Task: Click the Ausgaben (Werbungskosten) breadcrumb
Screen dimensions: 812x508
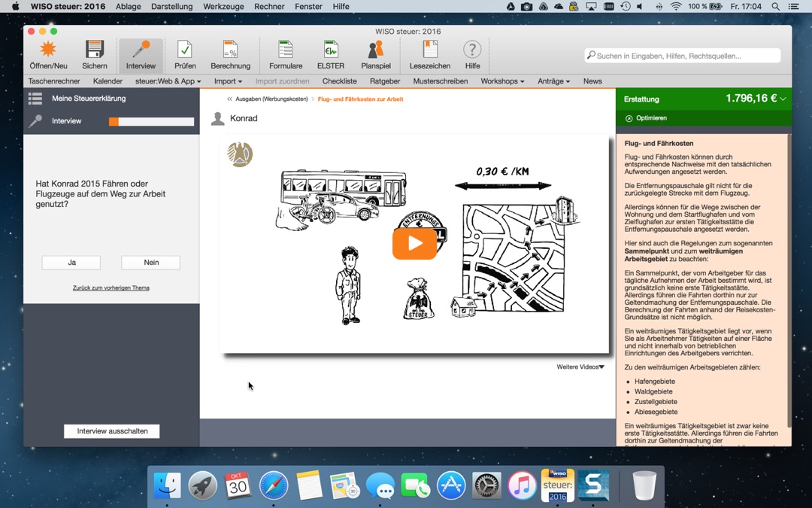Action: tap(271, 99)
